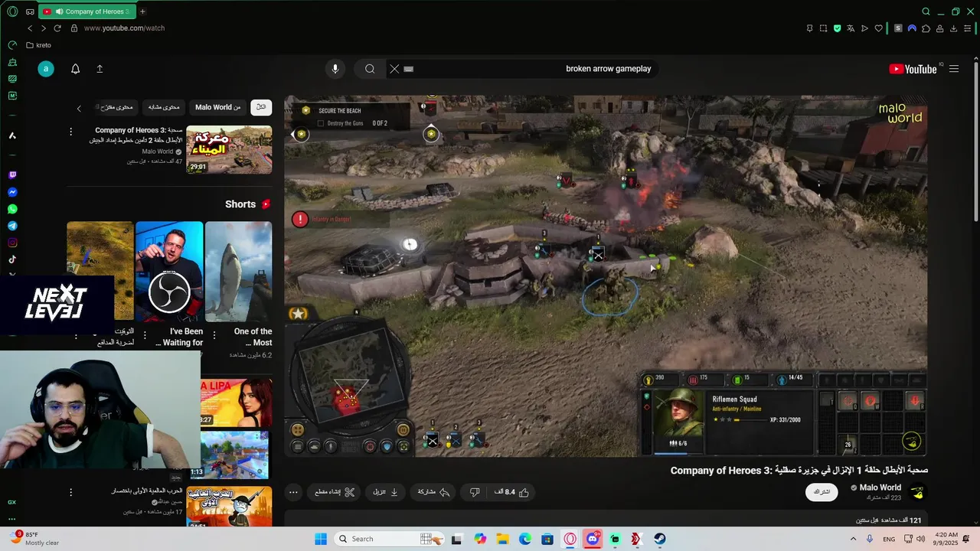The width and height of the screenshot is (980, 551).
Task: Open the taskbar clock showing 4:20 AM
Action: pos(946,539)
